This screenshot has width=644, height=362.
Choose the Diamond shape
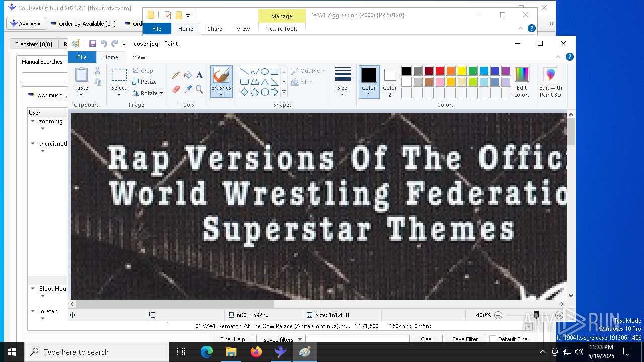point(244,92)
